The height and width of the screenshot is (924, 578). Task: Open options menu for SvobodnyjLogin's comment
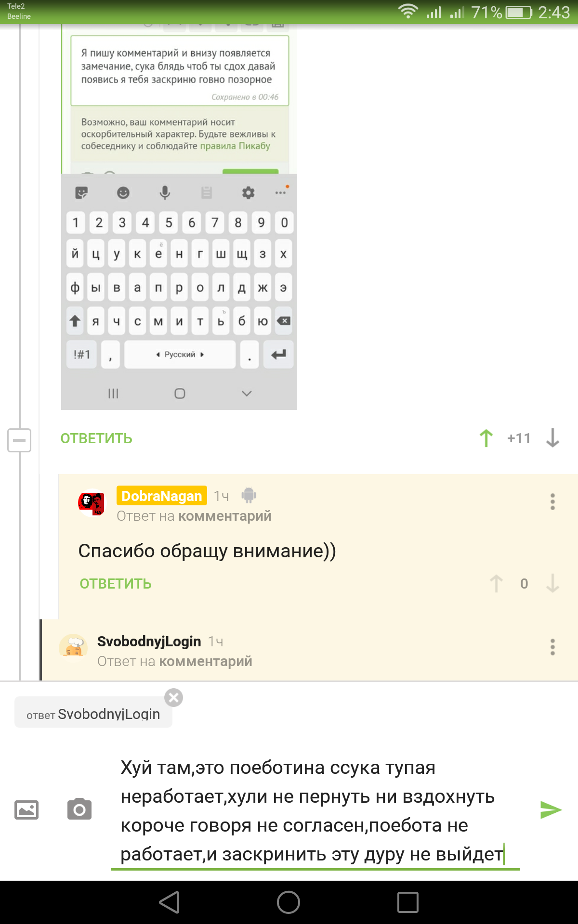[552, 647]
